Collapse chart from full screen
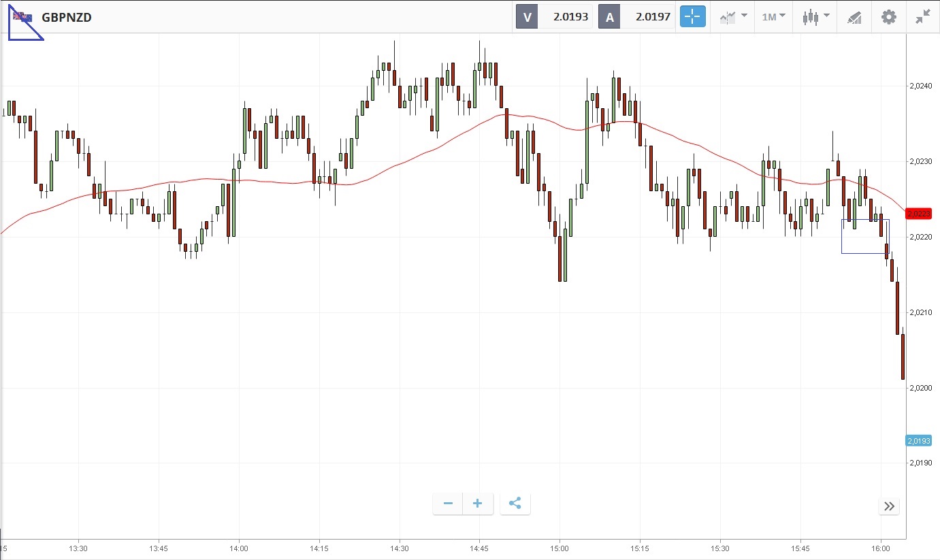 923,17
